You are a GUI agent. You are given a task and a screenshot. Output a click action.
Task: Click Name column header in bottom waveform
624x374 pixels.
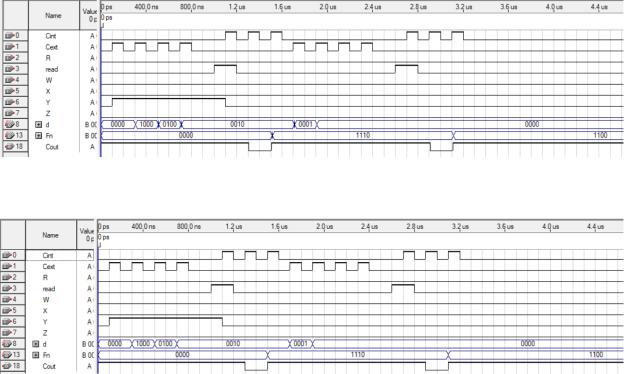pyautogui.click(x=51, y=235)
